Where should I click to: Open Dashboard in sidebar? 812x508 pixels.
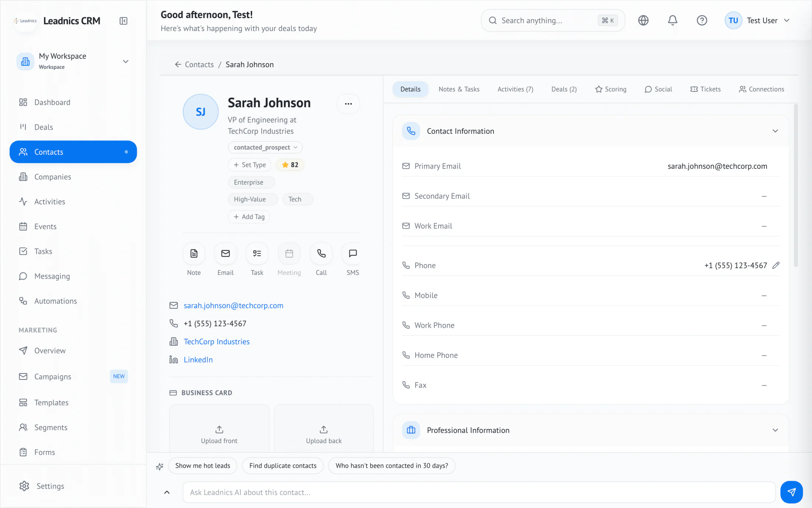pyautogui.click(x=73, y=102)
